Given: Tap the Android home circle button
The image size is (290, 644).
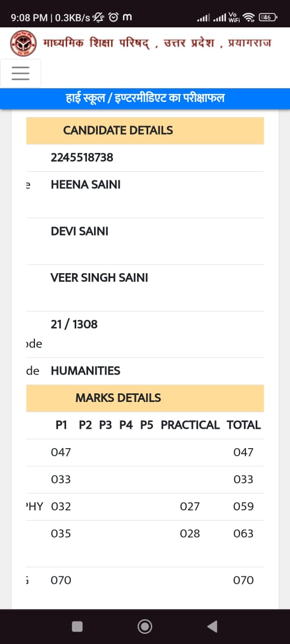Looking at the screenshot, I should coord(144,626).
